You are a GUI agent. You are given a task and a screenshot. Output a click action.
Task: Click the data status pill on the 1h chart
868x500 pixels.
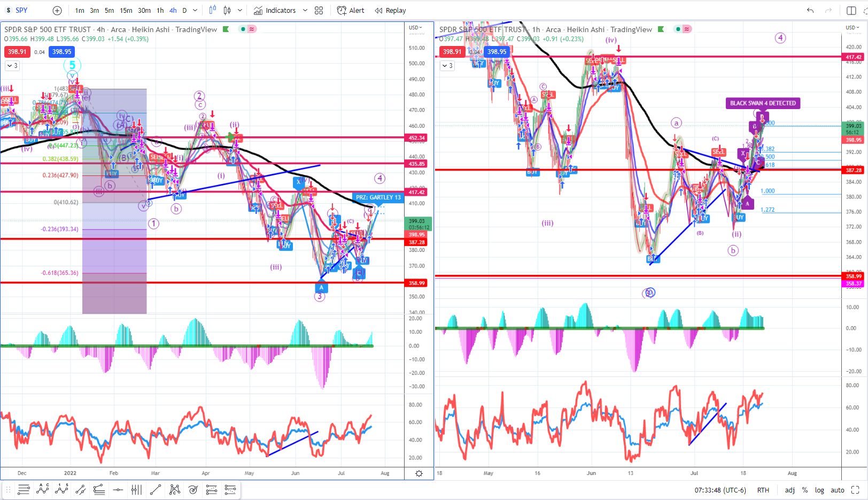click(683, 29)
